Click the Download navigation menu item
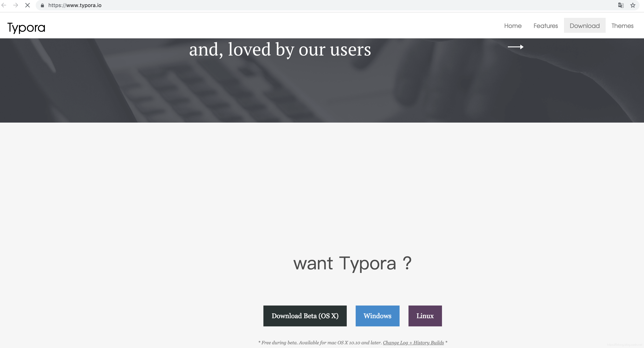The image size is (644, 348). pyautogui.click(x=584, y=25)
